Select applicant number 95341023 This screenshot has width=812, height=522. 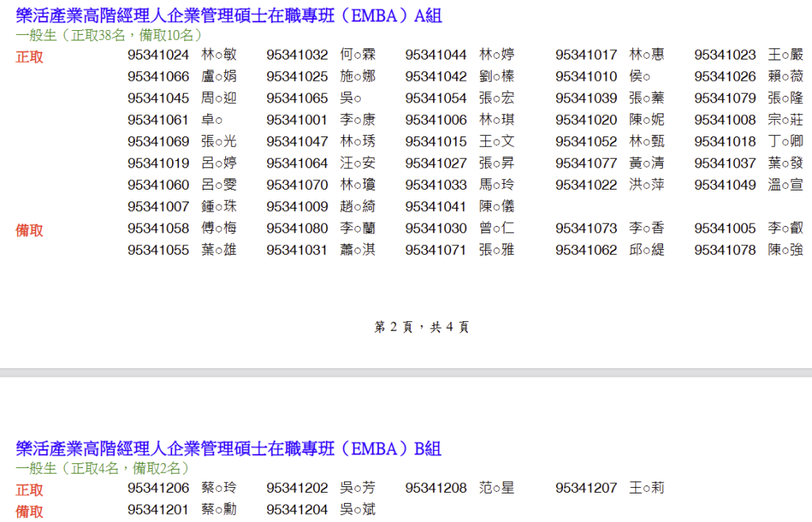pyautogui.click(x=725, y=55)
